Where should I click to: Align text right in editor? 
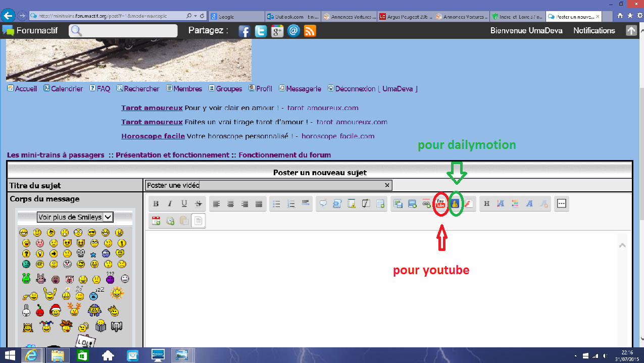(x=245, y=204)
